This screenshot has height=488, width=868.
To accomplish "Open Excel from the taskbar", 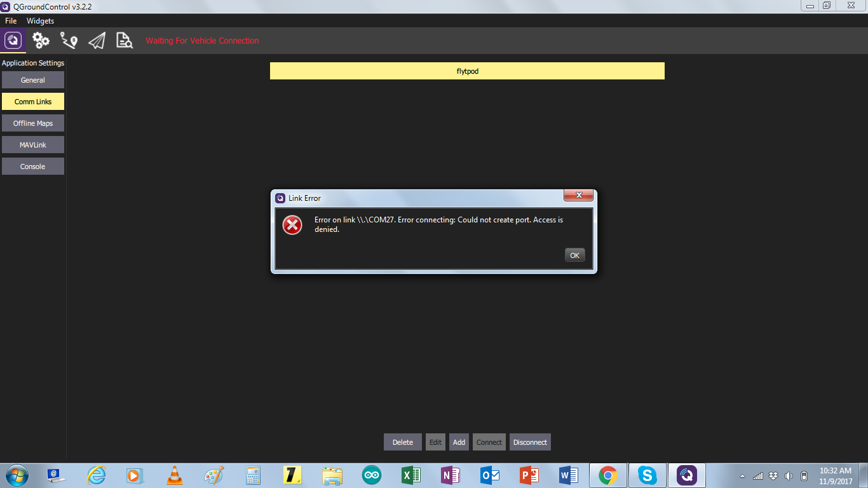I will (411, 475).
